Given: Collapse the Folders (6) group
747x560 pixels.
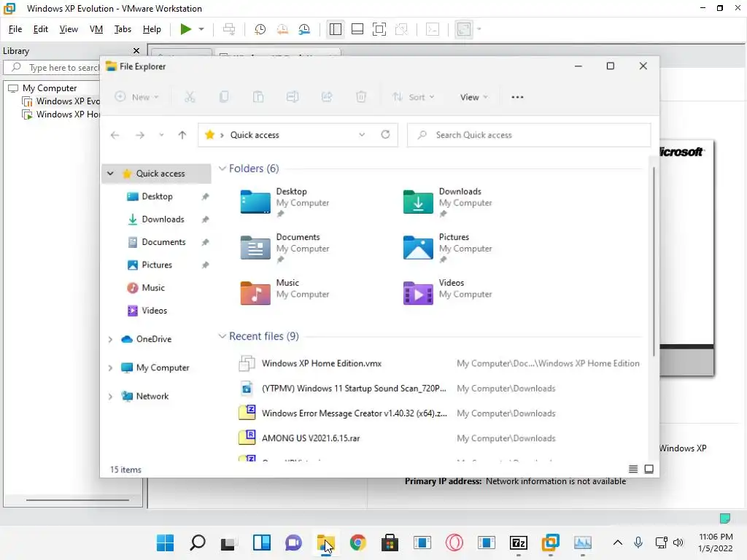Looking at the screenshot, I should (x=222, y=168).
